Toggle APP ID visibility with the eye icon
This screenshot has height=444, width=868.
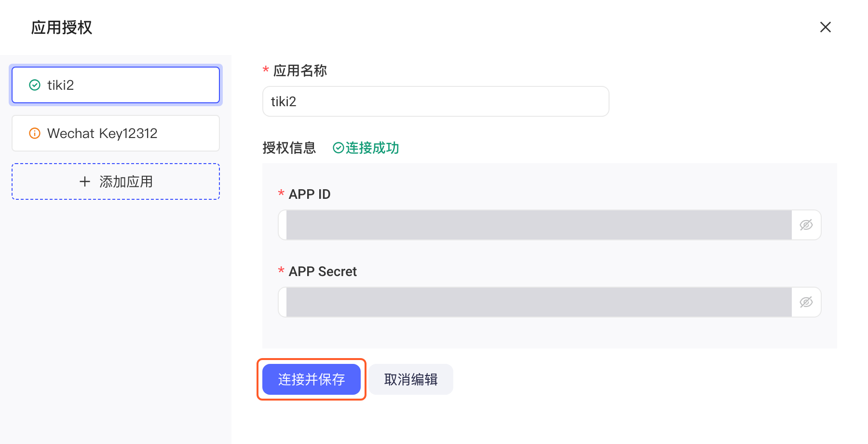(806, 225)
